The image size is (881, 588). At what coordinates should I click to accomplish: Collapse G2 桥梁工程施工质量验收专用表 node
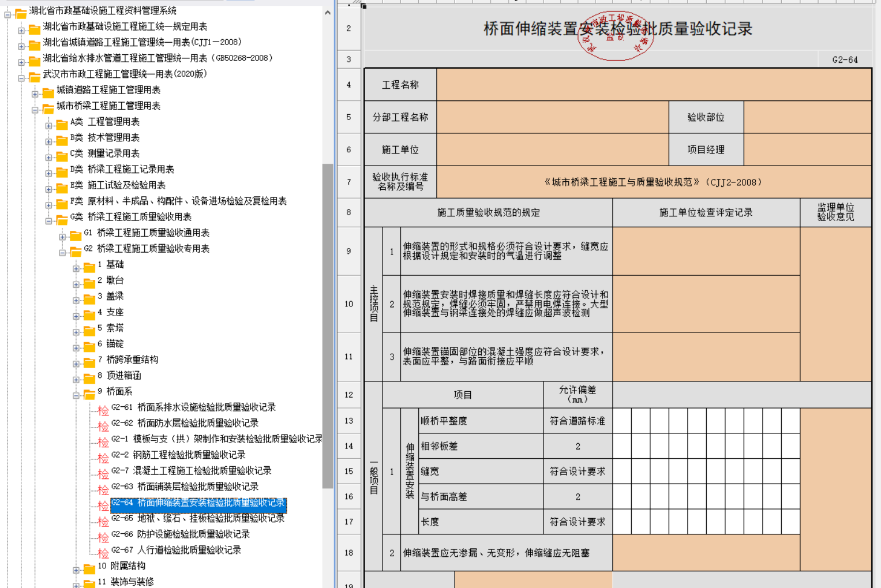[62, 253]
